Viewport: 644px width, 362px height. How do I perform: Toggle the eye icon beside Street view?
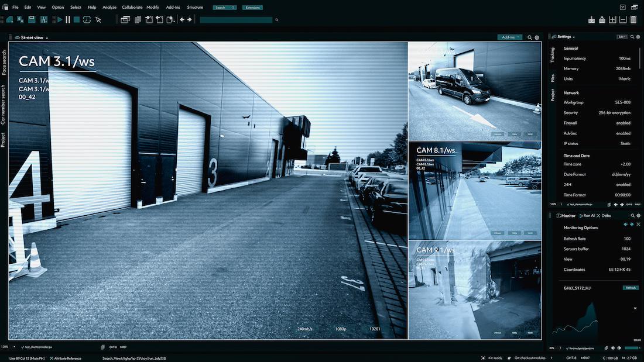pyautogui.click(x=18, y=37)
